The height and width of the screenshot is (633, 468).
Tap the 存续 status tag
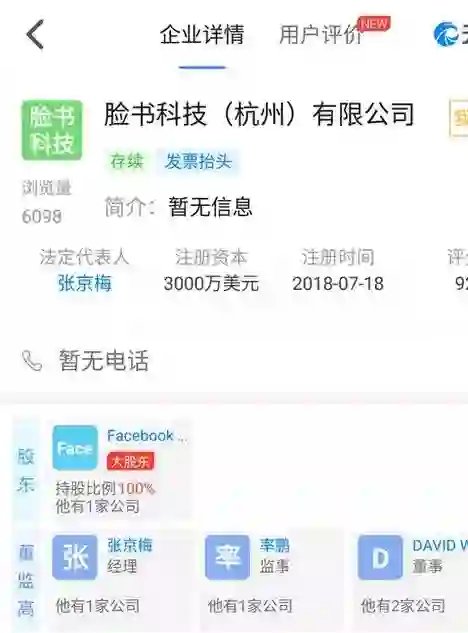127,162
